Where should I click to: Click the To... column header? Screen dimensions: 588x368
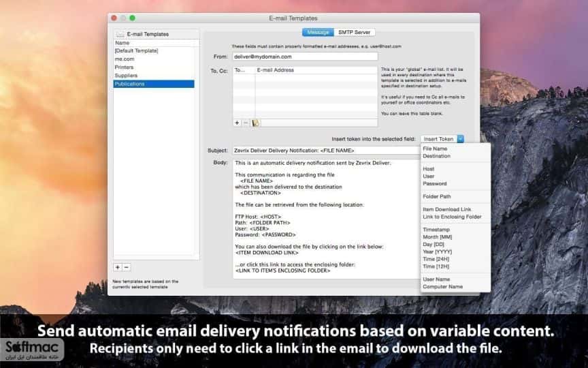(244, 70)
